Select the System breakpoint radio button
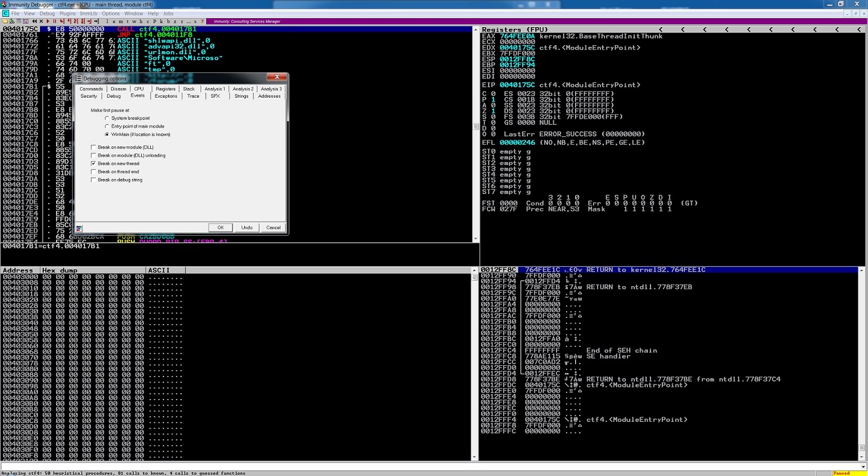This screenshot has width=868, height=476. 107,118
